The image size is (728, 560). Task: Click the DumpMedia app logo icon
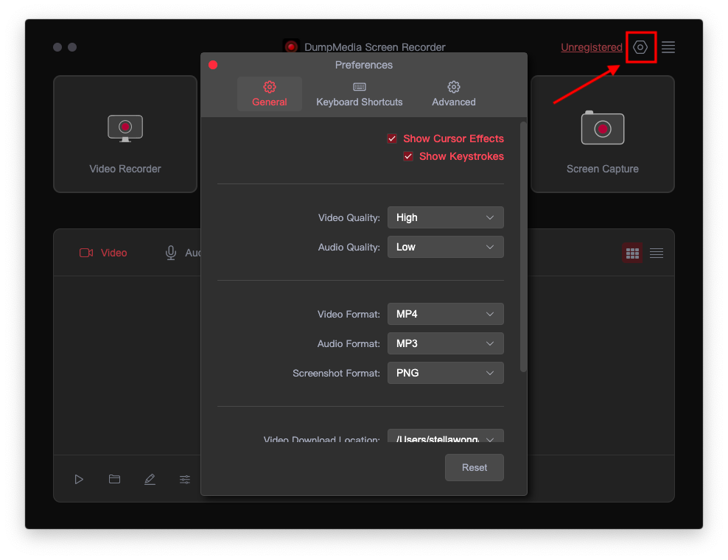[291, 47]
